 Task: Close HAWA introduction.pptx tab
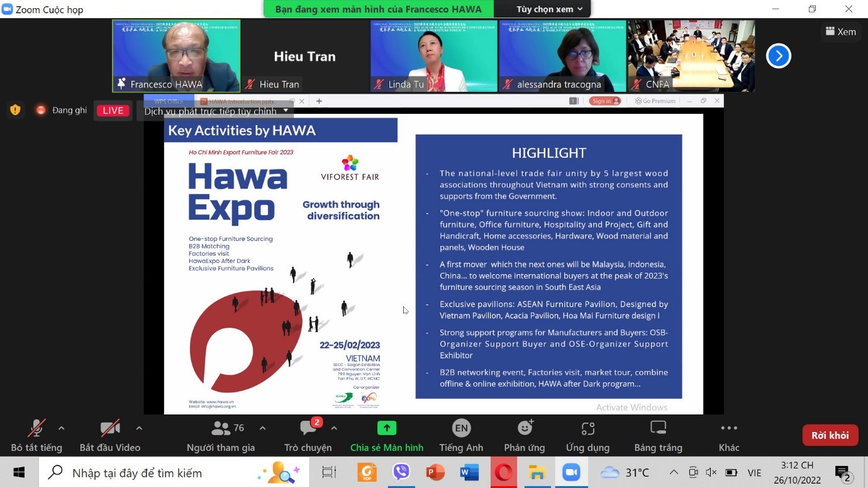point(301,101)
